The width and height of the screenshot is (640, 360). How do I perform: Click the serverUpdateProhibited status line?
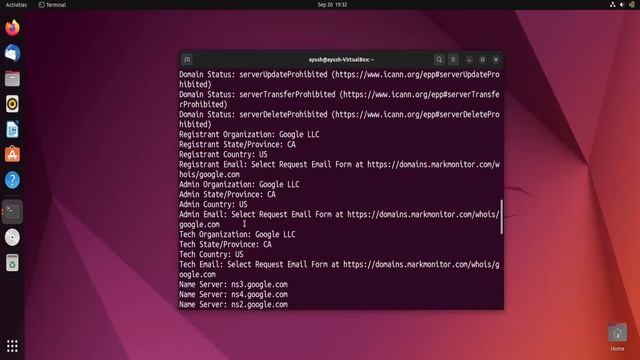tap(339, 79)
